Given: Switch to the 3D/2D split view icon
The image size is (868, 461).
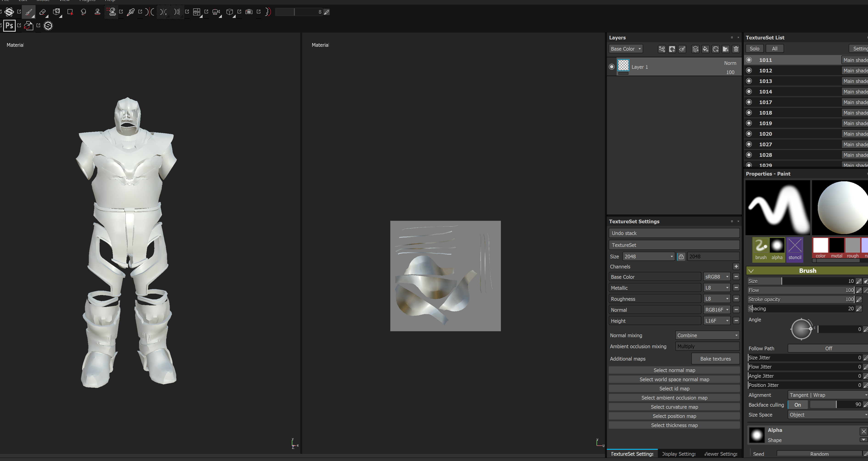Looking at the screenshot, I should coord(197,12).
